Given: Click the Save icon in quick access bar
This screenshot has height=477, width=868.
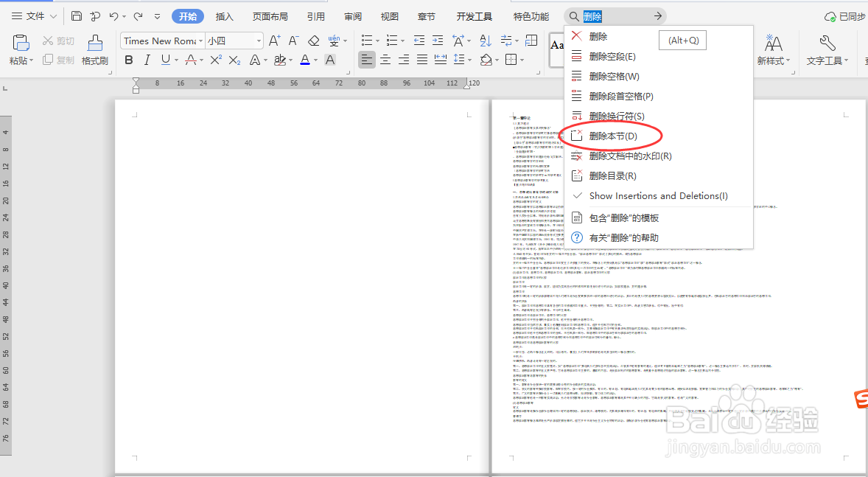Looking at the screenshot, I should click(77, 16).
